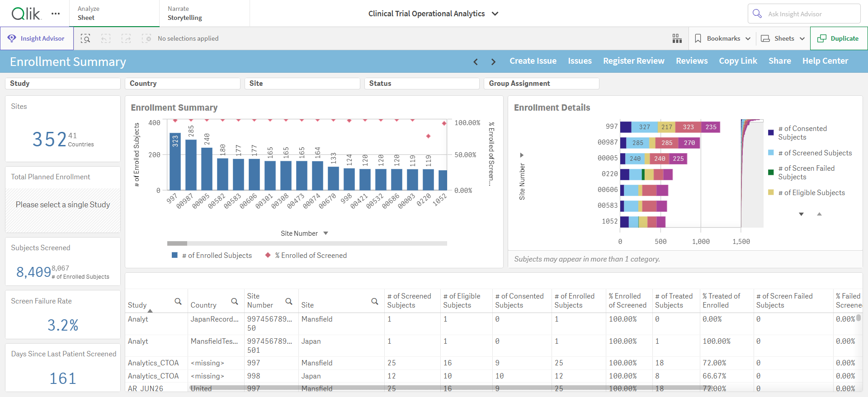This screenshot has height=397, width=868.
Task: Search the Study column in table
Action: pos(178,301)
